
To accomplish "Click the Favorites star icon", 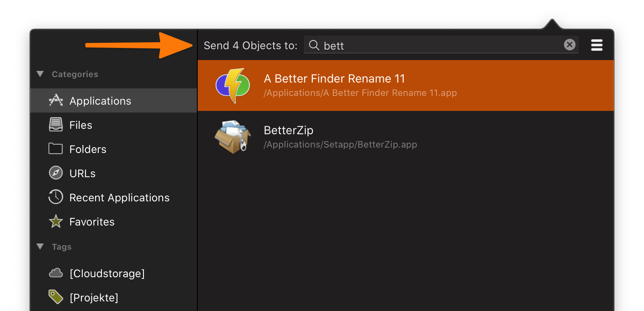I will (56, 221).
